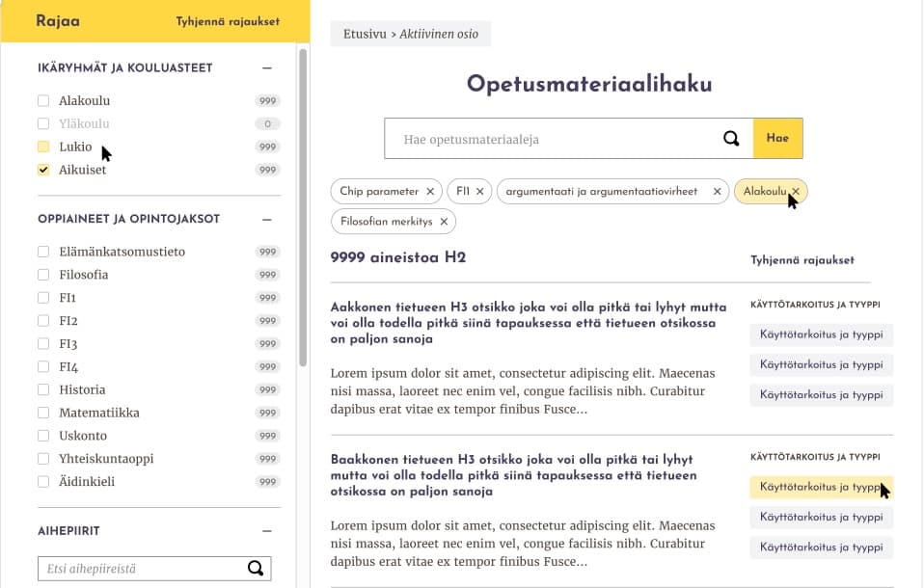This screenshot has height=588, width=924.
Task: Remove the Filosofian merkitys filter chip
Action: pyautogui.click(x=444, y=221)
